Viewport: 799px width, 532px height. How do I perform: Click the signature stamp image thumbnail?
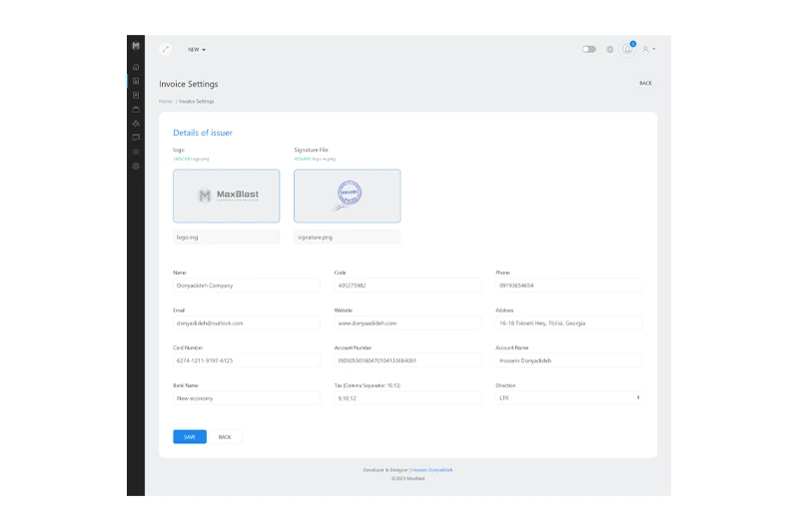(348, 196)
